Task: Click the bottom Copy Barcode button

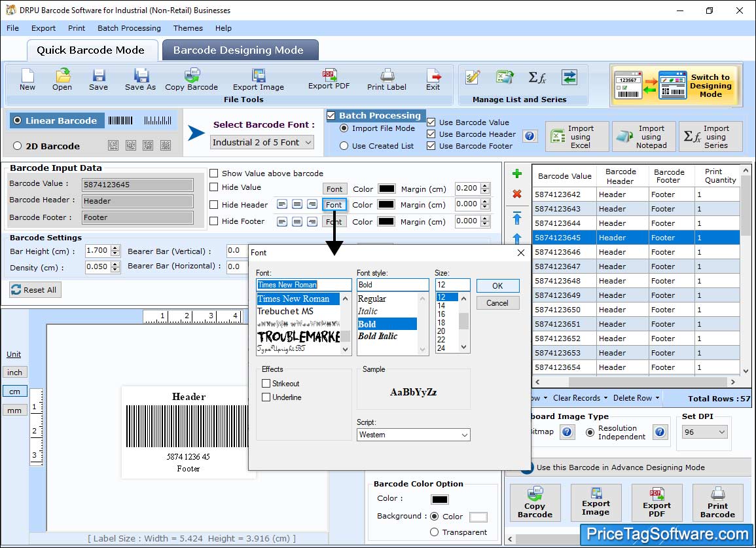Action: point(535,503)
